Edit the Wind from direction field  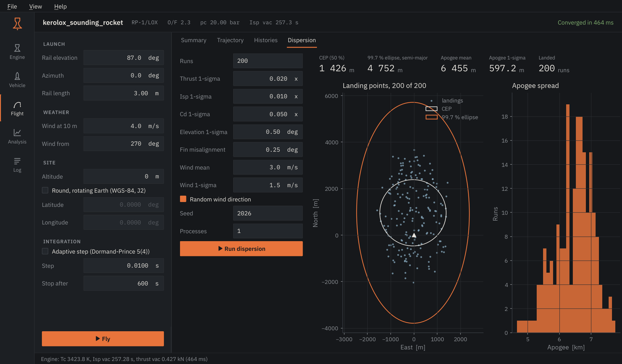coord(124,143)
